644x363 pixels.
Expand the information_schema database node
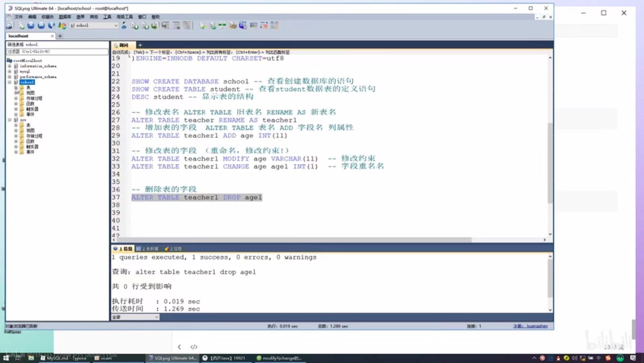[x=10, y=66]
